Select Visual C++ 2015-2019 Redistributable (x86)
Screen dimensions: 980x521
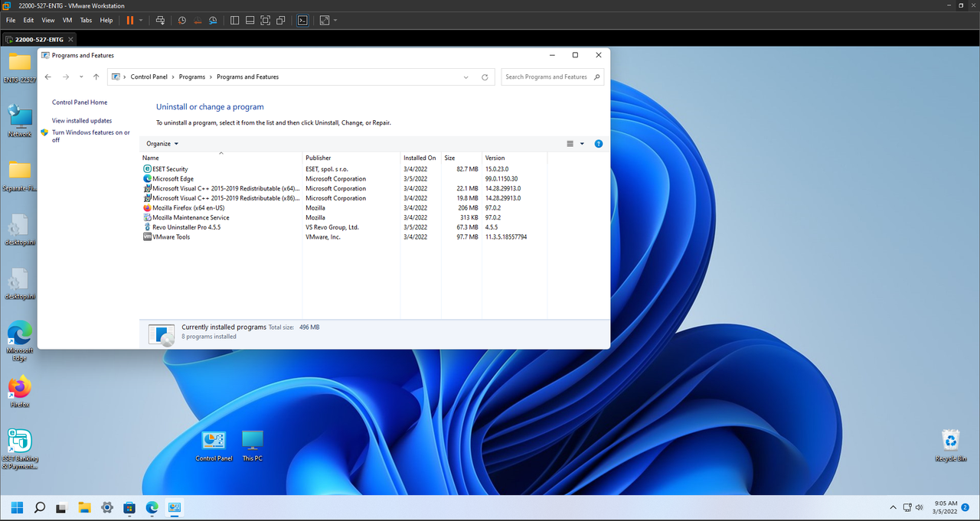[x=344, y=198]
